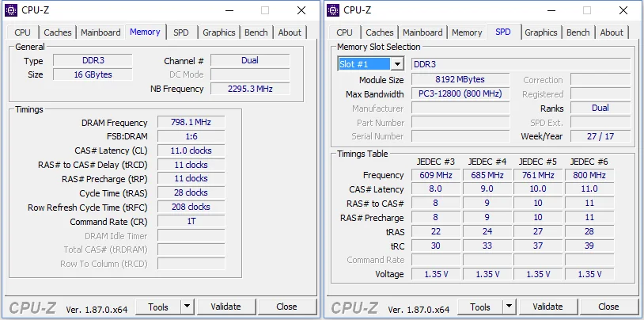This screenshot has height=320, width=644.
Task: Click JEDEC #4 frequency 685 MHz cell
Action: pyautogui.click(x=487, y=175)
